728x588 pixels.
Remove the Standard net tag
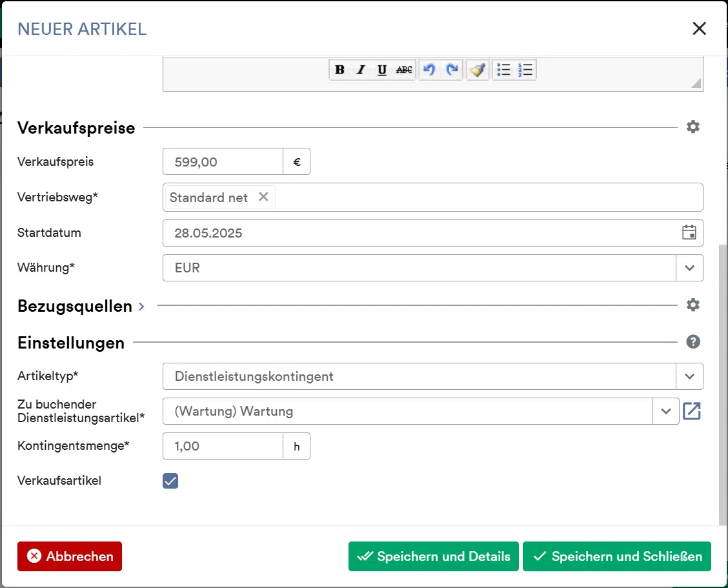click(263, 197)
